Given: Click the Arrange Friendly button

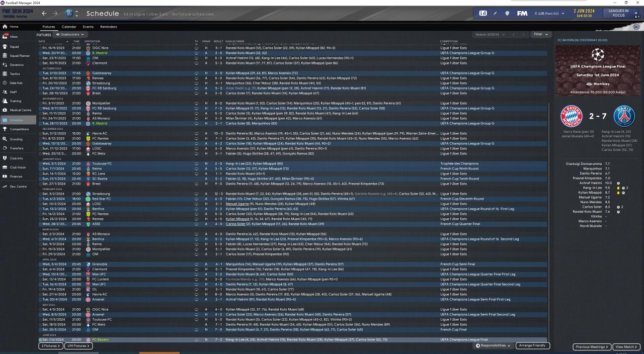Looking at the screenshot, I should (533, 345).
